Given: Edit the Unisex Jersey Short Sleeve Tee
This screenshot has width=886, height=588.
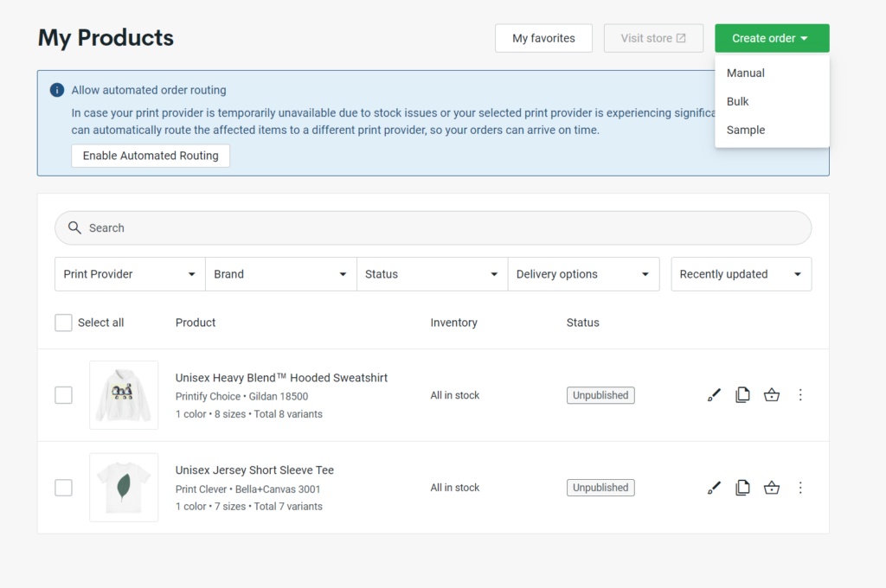Looking at the screenshot, I should coord(714,487).
